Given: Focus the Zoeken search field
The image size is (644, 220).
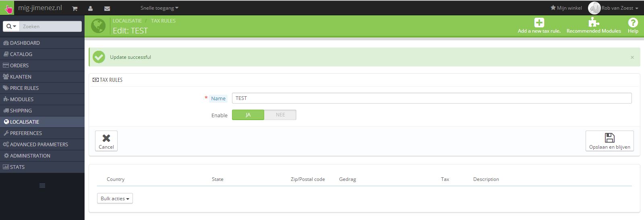Looking at the screenshot, I should point(51,26).
